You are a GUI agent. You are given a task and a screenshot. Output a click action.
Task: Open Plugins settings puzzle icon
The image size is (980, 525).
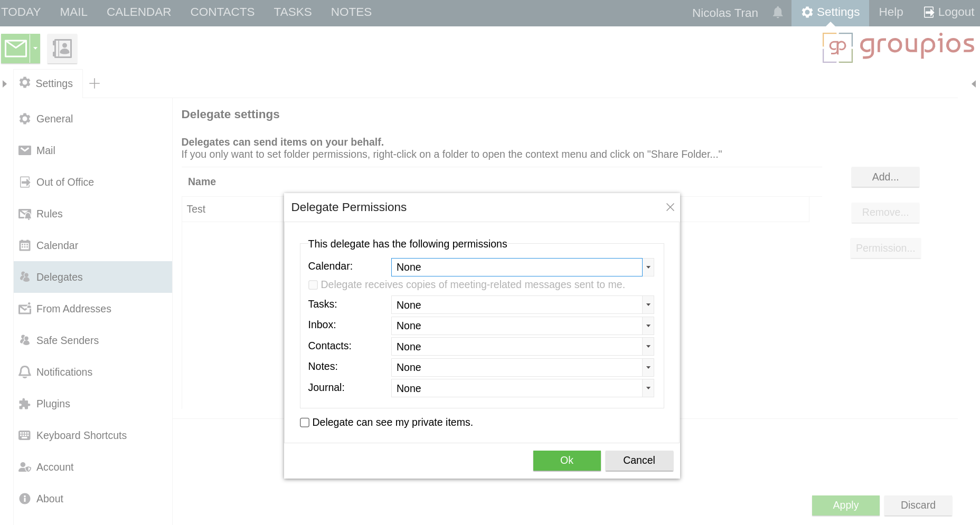click(x=25, y=404)
